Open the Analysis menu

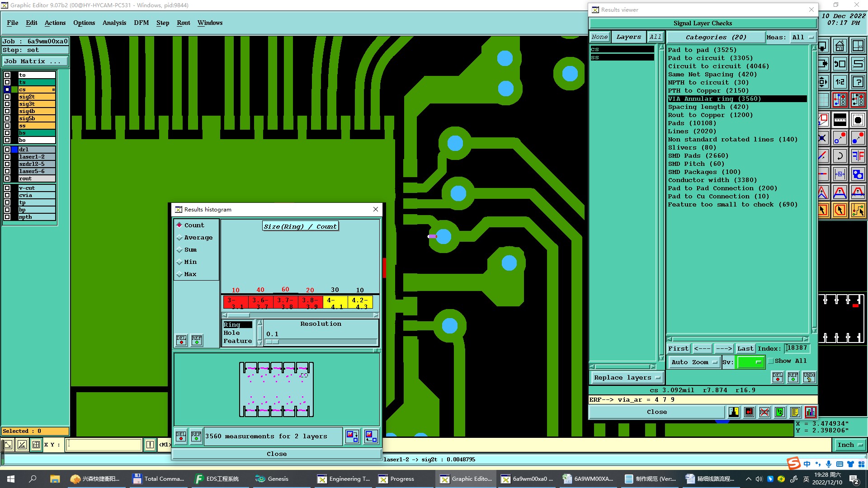click(x=114, y=23)
